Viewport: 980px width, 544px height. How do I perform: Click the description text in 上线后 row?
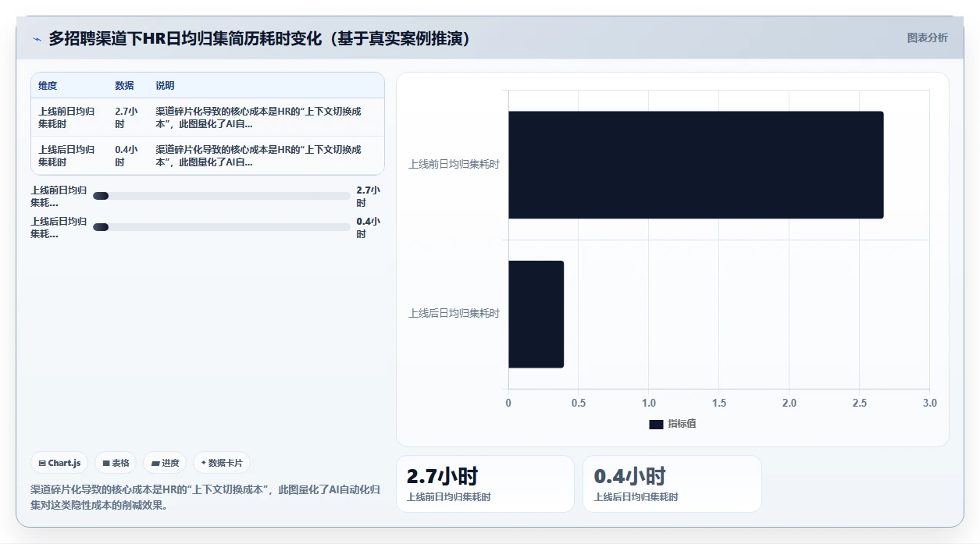[x=258, y=155]
